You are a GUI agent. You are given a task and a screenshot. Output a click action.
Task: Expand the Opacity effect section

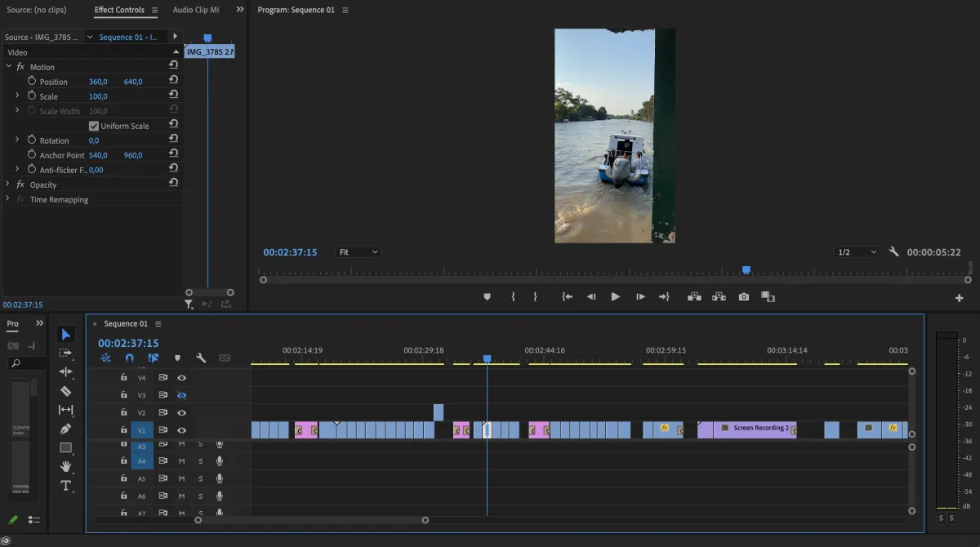8,184
